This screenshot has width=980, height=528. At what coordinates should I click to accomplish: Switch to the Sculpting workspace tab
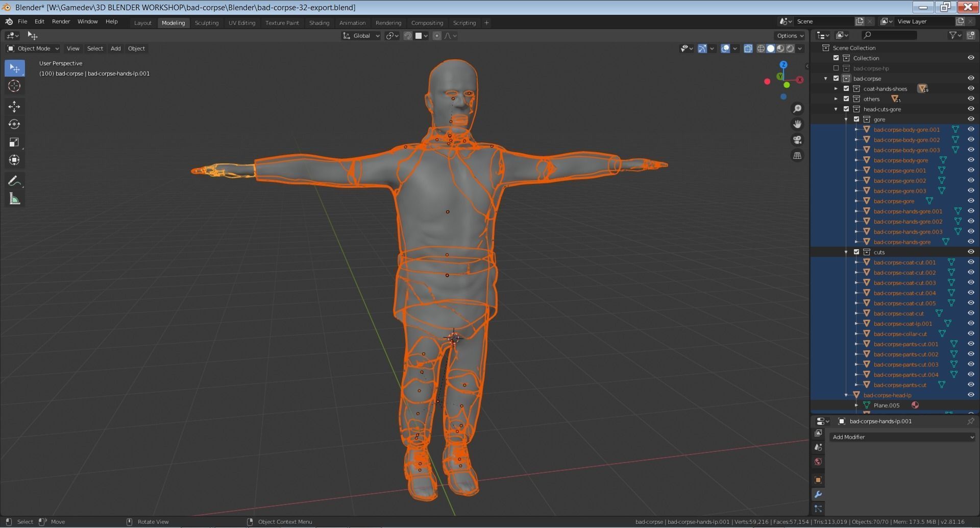[207, 23]
